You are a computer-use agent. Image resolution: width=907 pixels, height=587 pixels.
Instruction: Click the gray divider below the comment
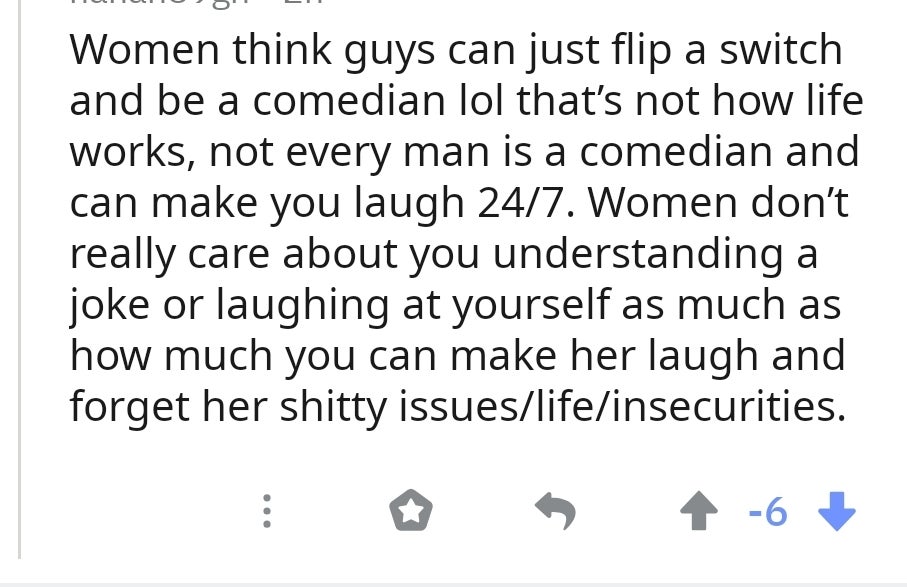(454, 585)
